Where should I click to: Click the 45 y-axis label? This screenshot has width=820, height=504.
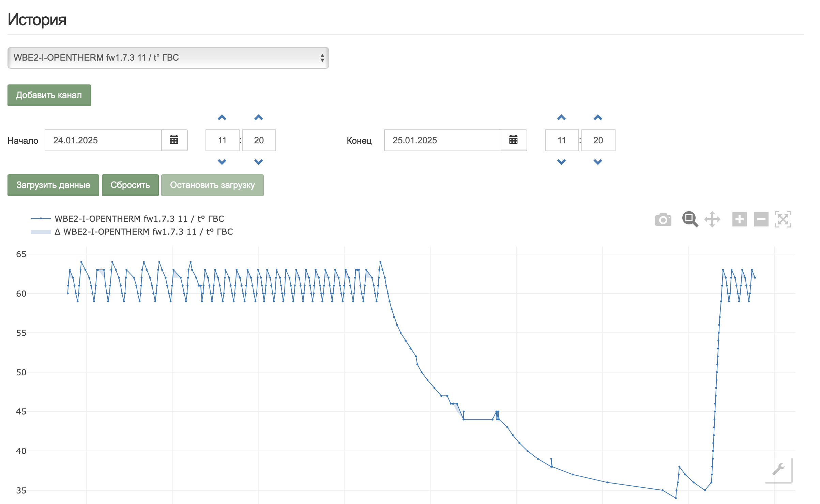[x=21, y=411]
